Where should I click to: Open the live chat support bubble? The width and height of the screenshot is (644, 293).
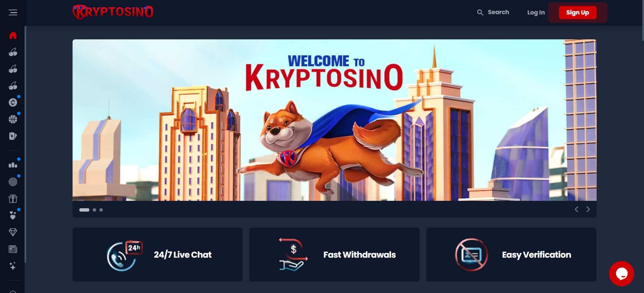[x=621, y=273]
